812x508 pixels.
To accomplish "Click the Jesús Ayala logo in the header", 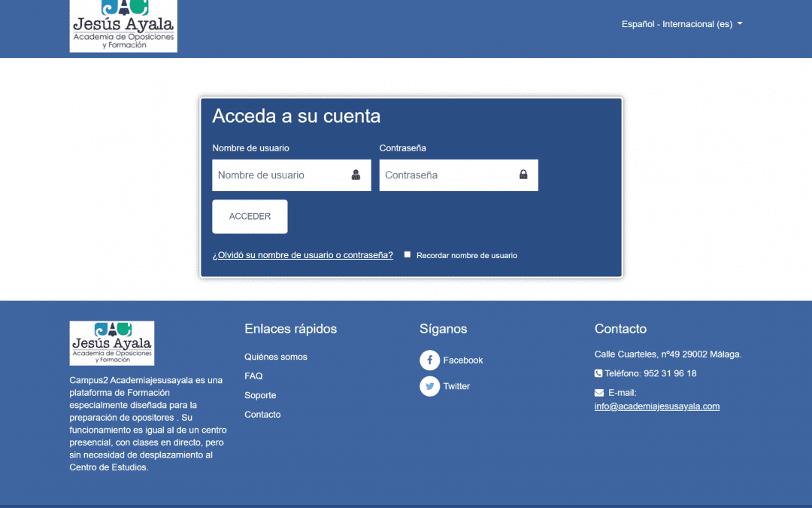I will pyautogui.click(x=123, y=26).
